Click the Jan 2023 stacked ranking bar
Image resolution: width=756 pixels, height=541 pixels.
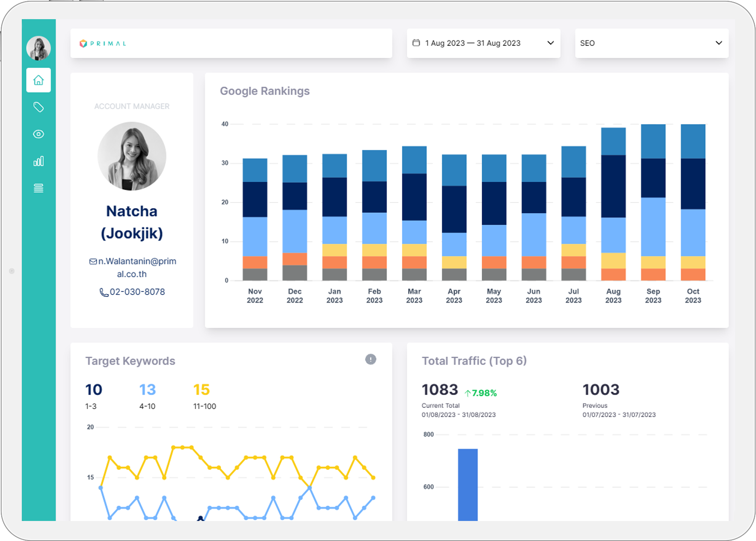tap(334, 217)
